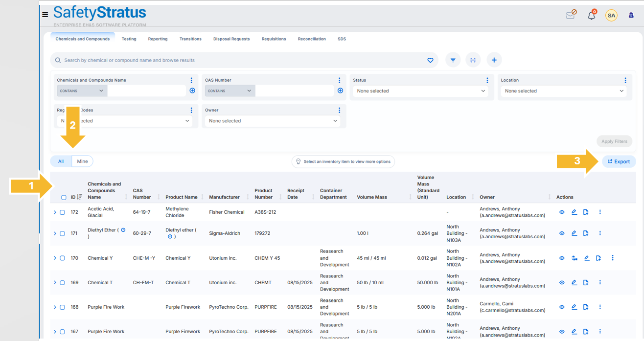Switch to the Reporting tab

[x=158, y=39]
